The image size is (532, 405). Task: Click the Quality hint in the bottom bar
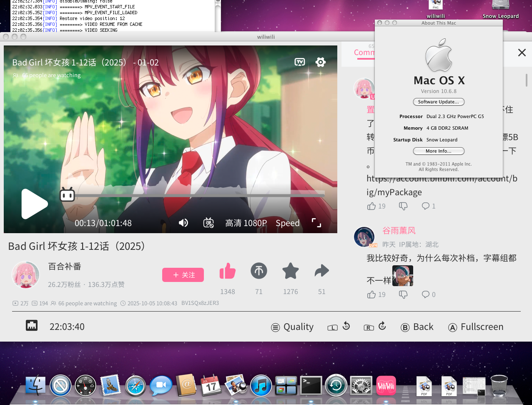[292, 327]
